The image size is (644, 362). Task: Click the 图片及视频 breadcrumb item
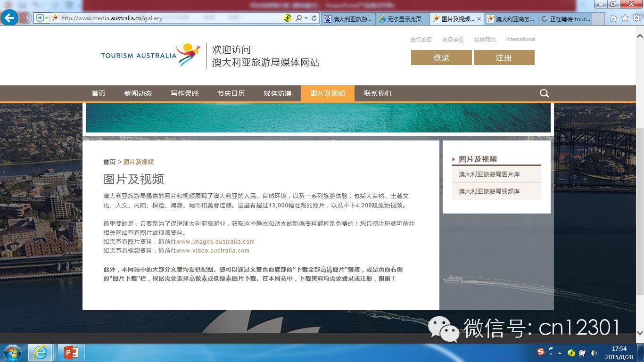pos(139,162)
